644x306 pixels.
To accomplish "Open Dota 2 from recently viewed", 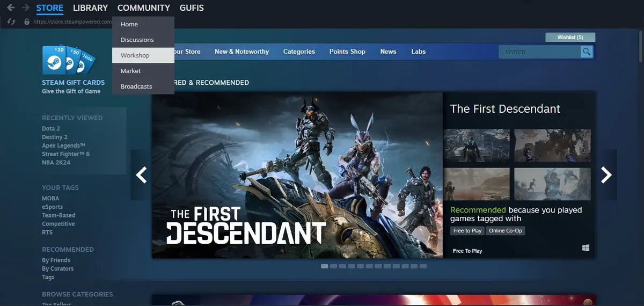I will [51, 128].
